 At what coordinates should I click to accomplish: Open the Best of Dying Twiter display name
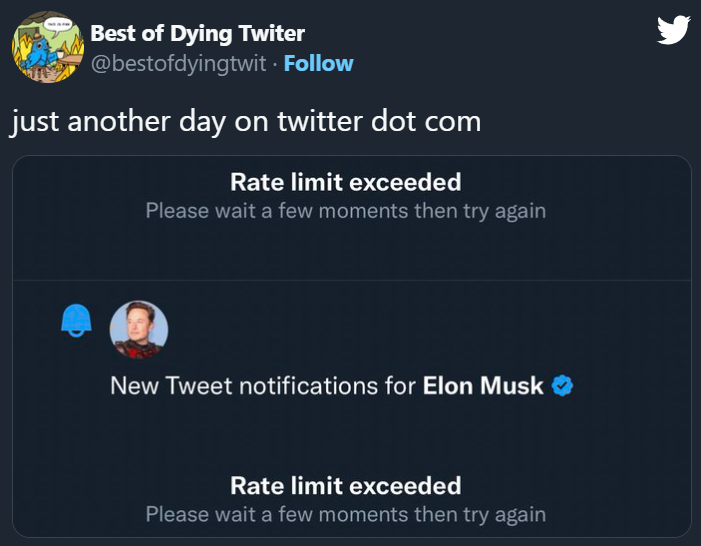[197, 33]
